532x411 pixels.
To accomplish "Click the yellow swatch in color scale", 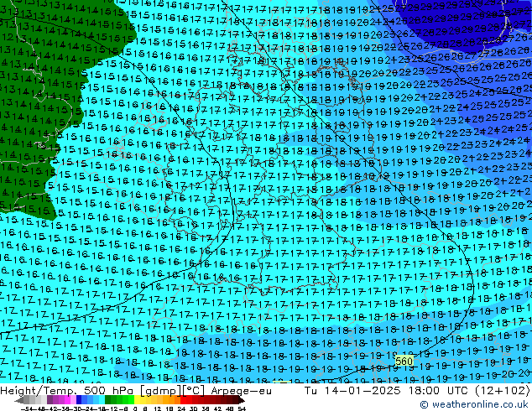I will [x=137, y=400].
